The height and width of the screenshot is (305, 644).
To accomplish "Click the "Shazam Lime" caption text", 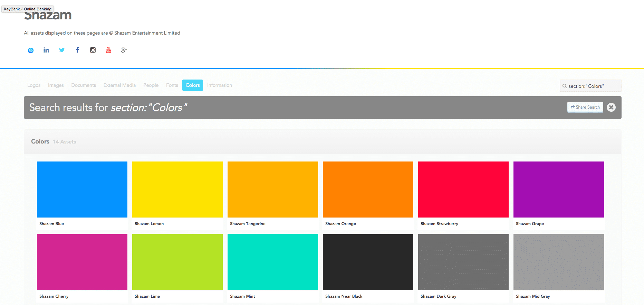I will click(147, 296).
